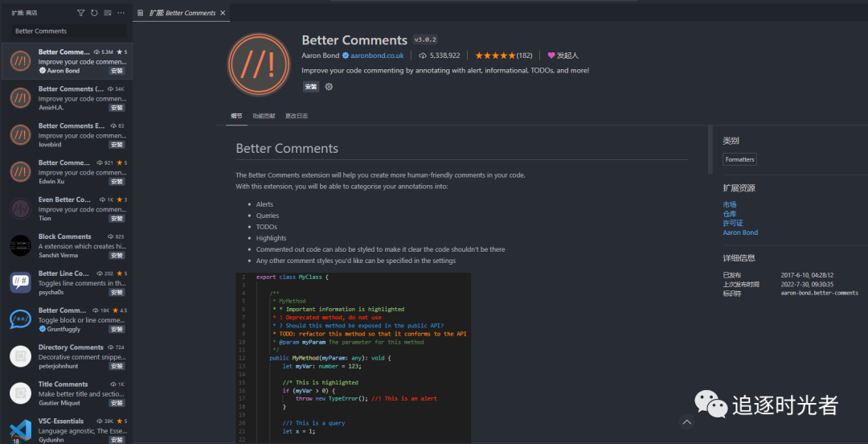Open Block Comments extension icon
The height and width of the screenshot is (444, 868).
click(20, 245)
